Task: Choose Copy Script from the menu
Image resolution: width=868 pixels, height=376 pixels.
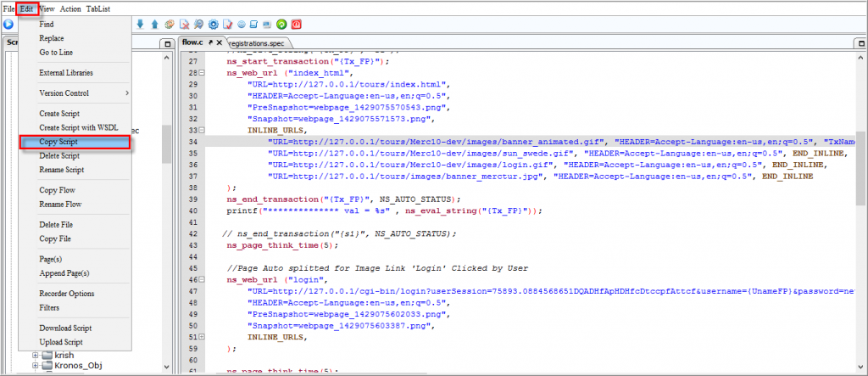Action: pyautogui.click(x=75, y=142)
